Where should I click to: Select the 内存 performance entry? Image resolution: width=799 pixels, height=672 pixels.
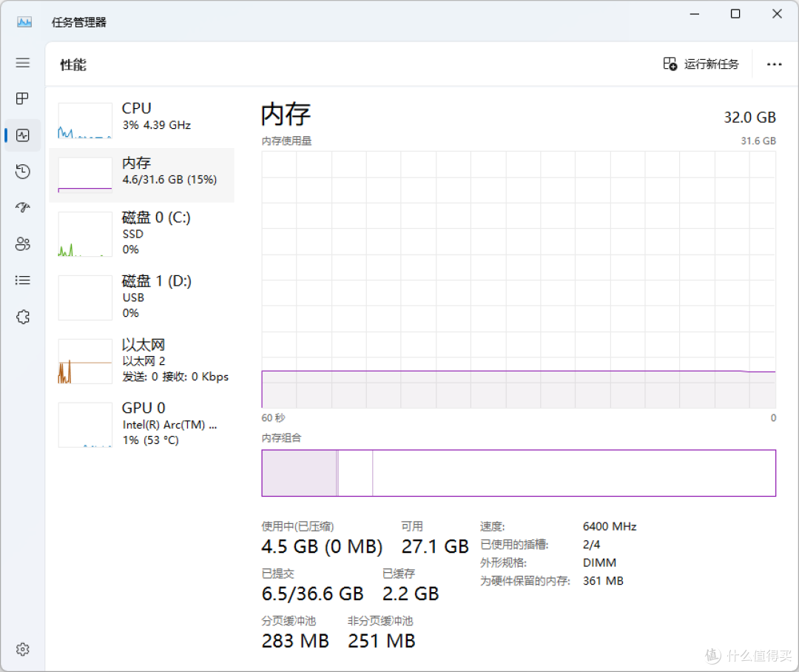point(141,175)
